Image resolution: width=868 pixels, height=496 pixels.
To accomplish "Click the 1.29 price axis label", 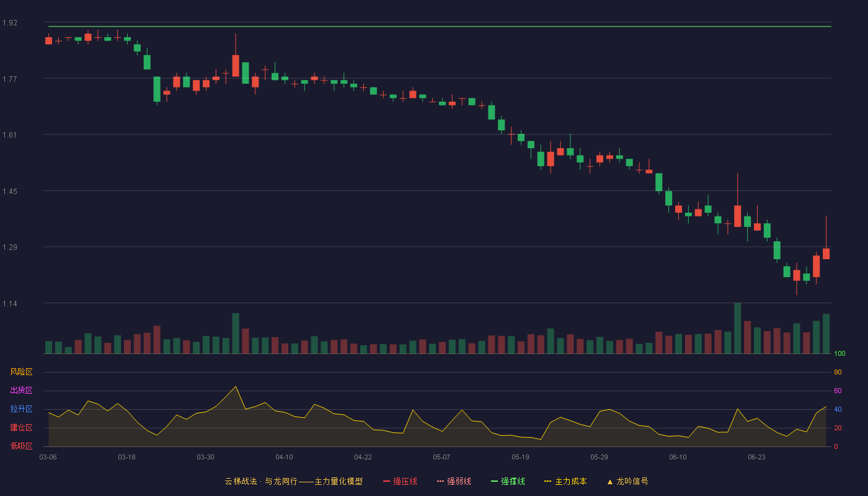I will point(10,247).
